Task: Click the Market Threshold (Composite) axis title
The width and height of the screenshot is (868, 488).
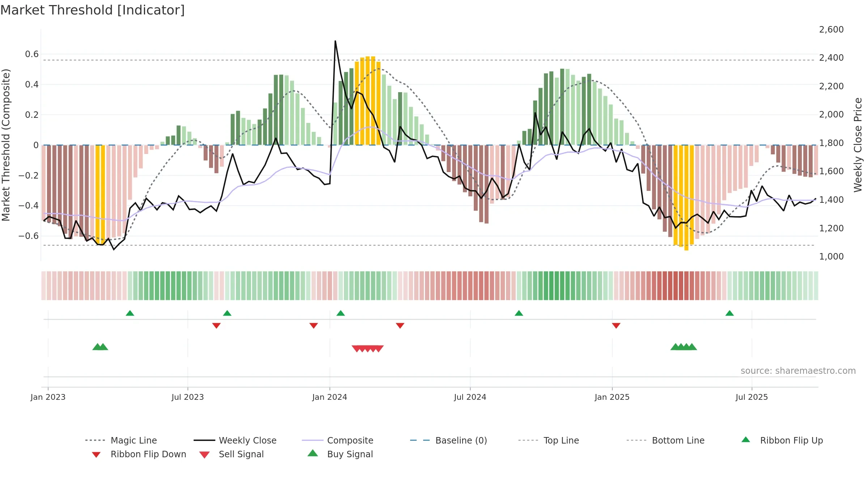Action: 6,145
